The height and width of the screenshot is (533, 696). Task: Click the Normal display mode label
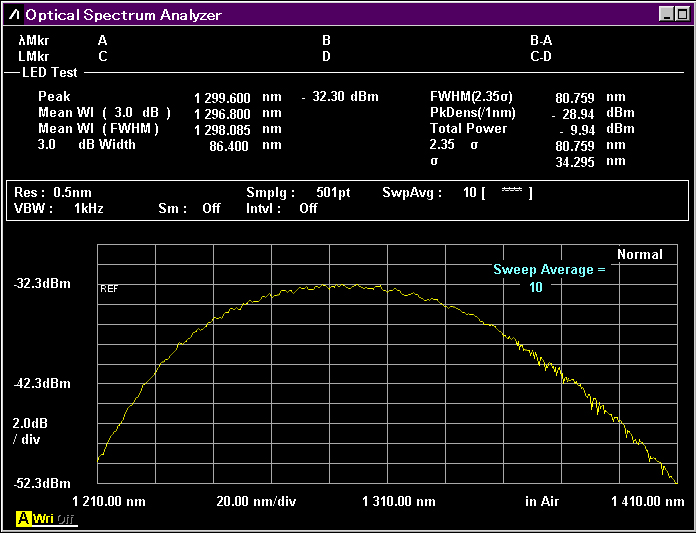[x=639, y=254]
